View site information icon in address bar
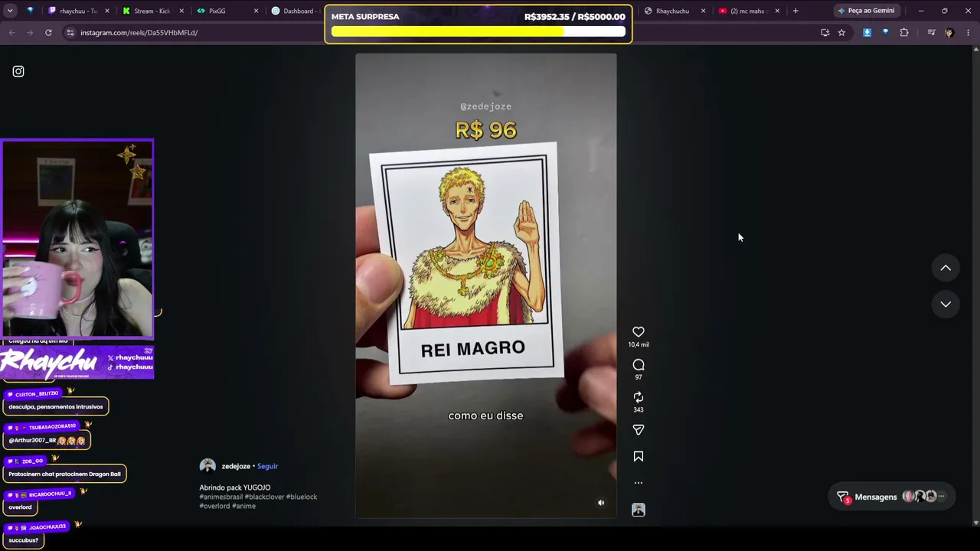The width and height of the screenshot is (980, 551). click(x=70, y=33)
